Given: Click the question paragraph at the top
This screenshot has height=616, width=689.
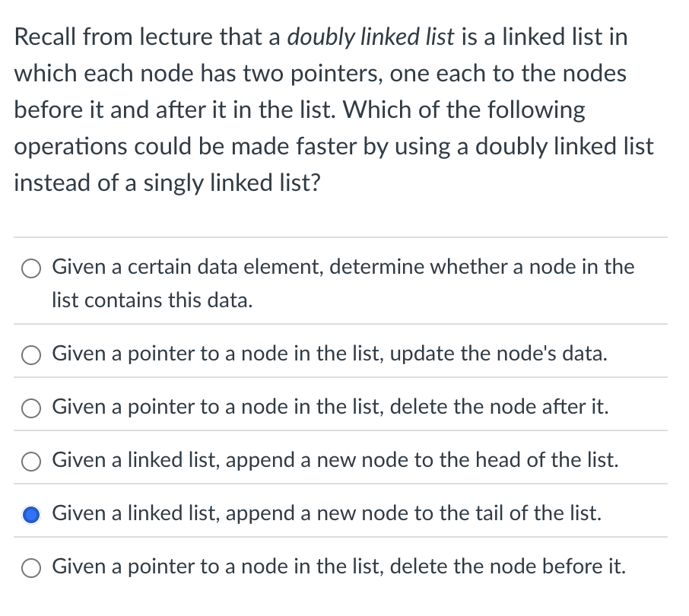Looking at the screenshot, I should click(335, 110).
